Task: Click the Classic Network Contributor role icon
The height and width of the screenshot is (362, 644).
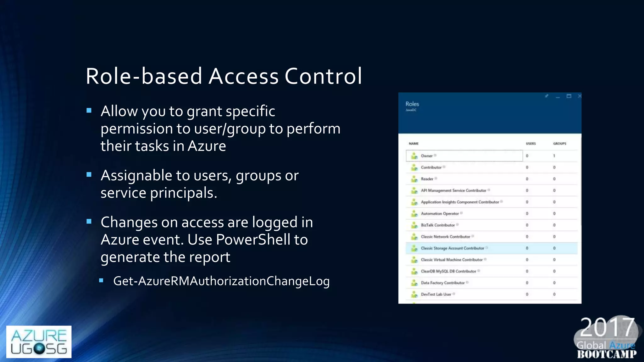Action: pyautogui.click(x=414, y=237)
